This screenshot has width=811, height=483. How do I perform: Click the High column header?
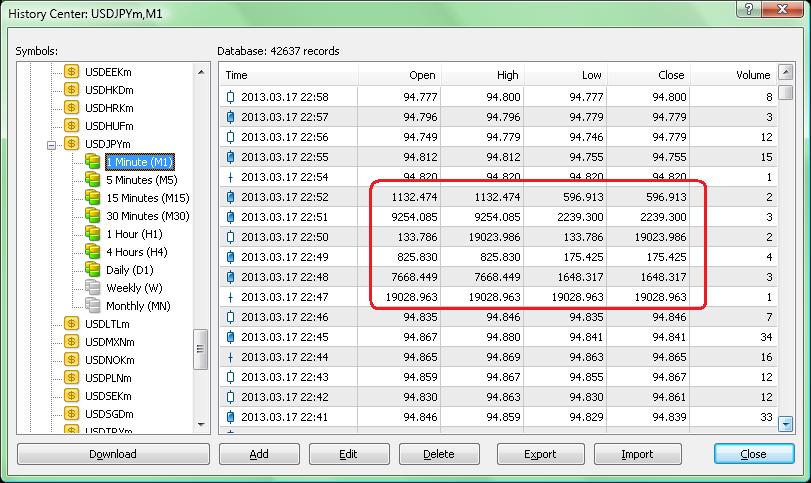point(482,75)
